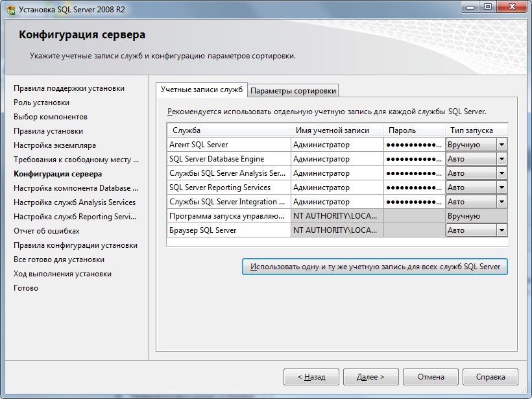Open startup type dropdown for SQL Server Database Engine

tap(502, 159)
